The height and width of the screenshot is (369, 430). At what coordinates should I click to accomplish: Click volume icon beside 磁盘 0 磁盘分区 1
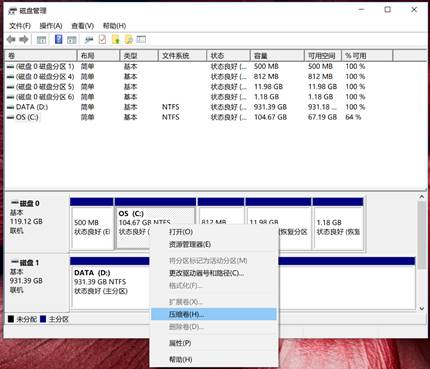tap(10, 67)
